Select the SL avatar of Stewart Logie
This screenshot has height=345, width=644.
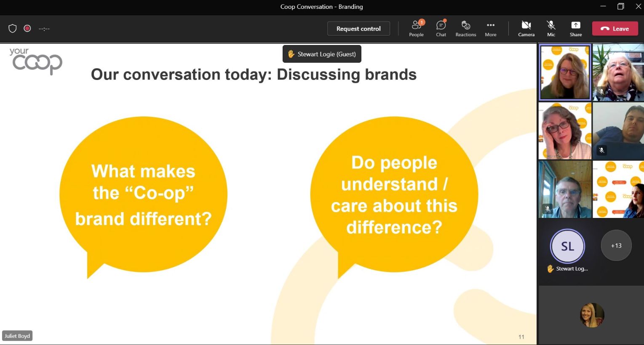tap(567, 246)
